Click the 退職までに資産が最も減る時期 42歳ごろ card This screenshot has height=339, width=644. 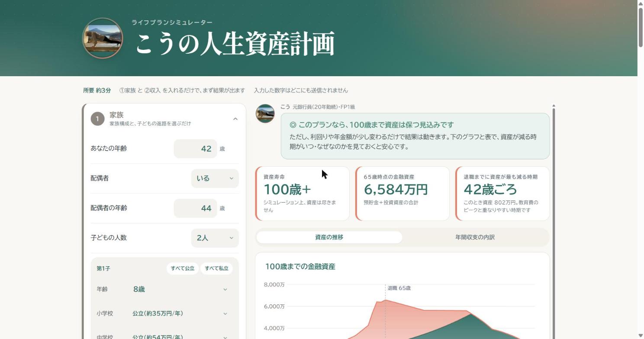502,194
